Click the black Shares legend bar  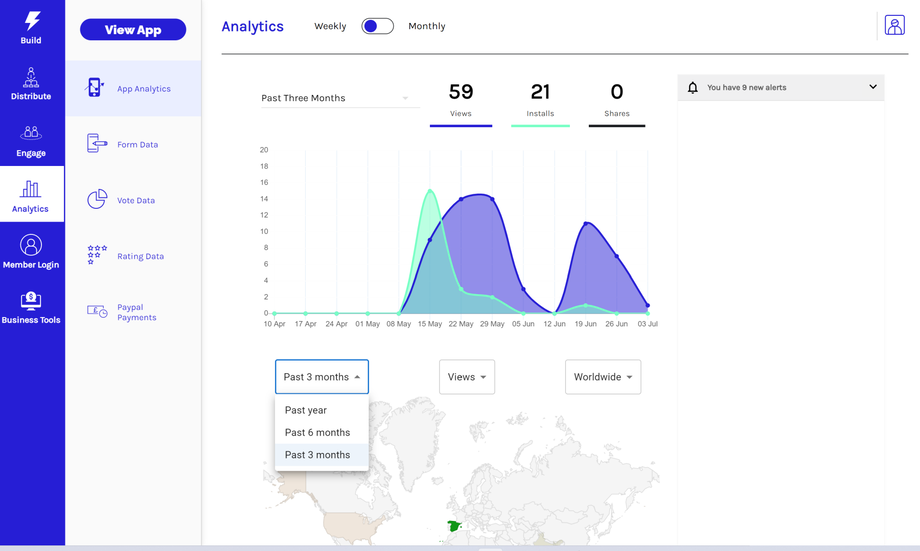point(617,126)
